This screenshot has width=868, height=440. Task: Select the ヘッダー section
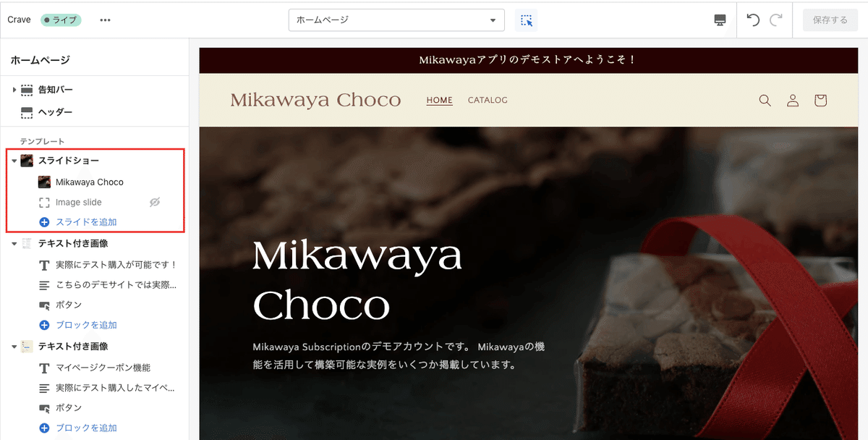[55, 112]
